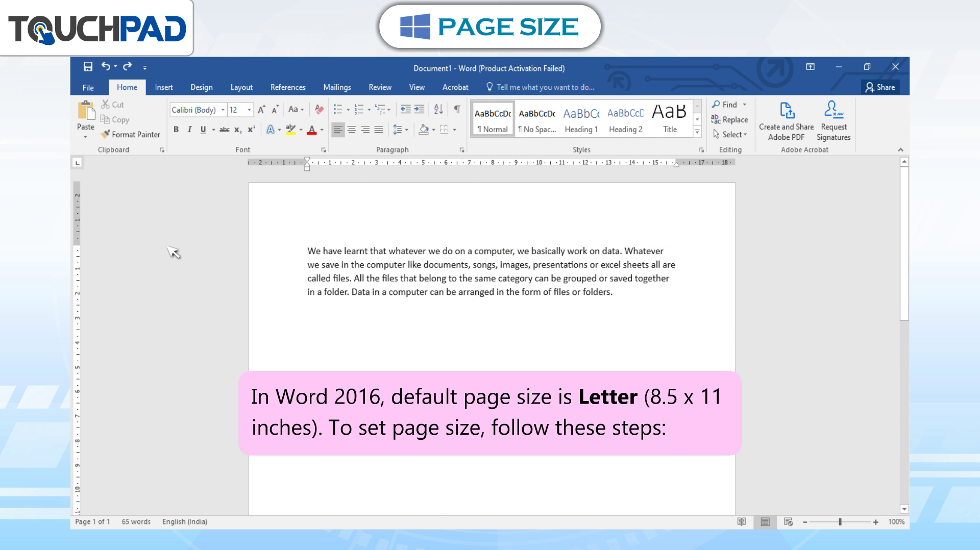Screen dimensions: 980x550
Task: Open the Font dialog box launcher
Action: tap(324, 150)
